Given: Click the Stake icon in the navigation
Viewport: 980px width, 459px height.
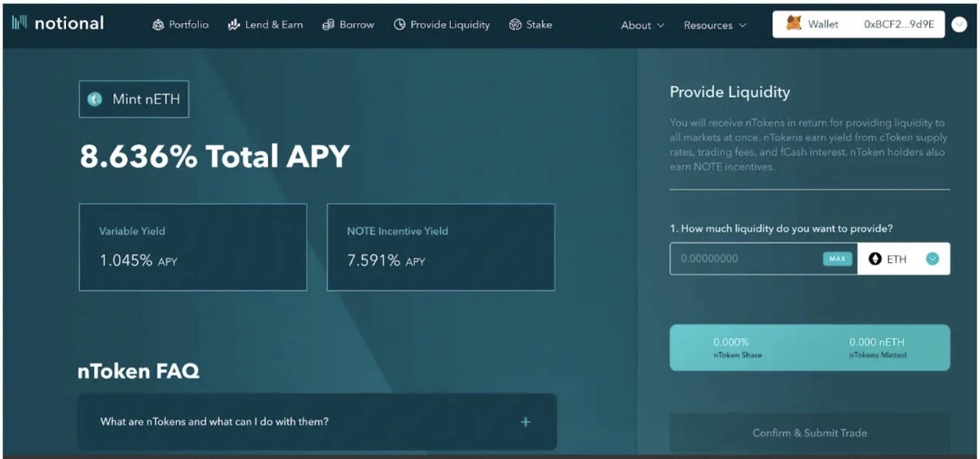Looking at the screenshot, I should tap(514, 24).
